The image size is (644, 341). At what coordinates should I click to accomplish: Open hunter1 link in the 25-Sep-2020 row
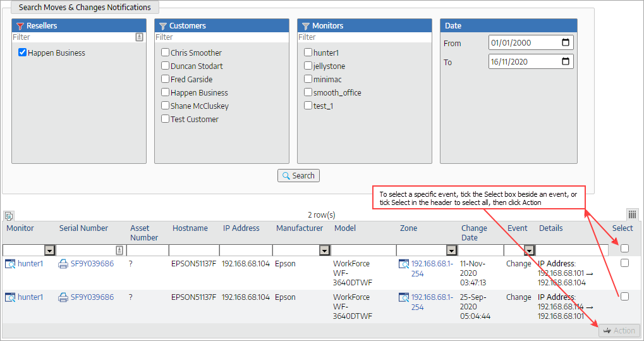[30, 297]
